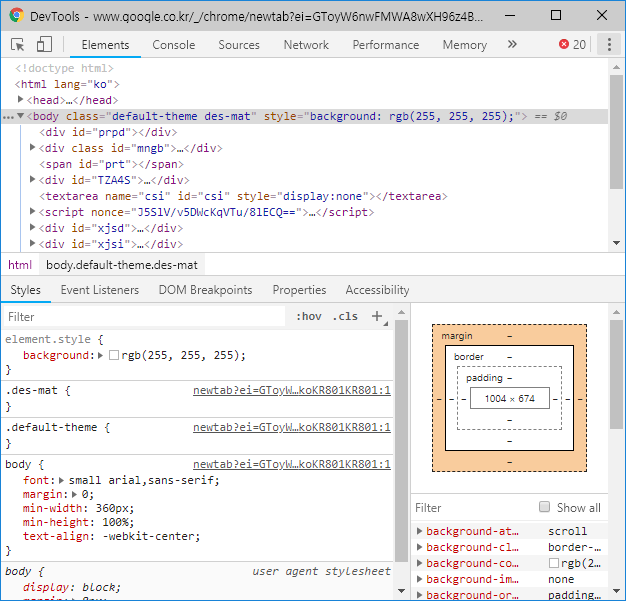The image size is (626, 601).
Task: Click the element.style selector text
Action: tap(48, 339)
